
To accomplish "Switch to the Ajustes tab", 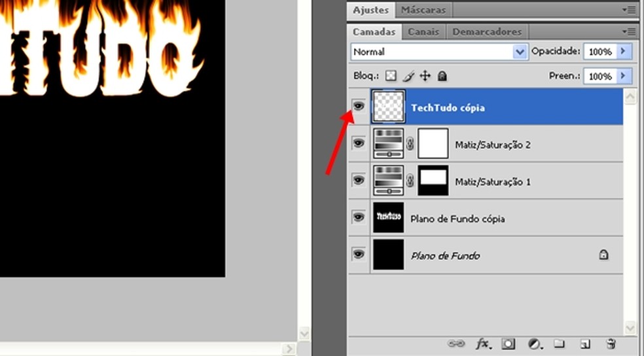I will pos(371,10).
